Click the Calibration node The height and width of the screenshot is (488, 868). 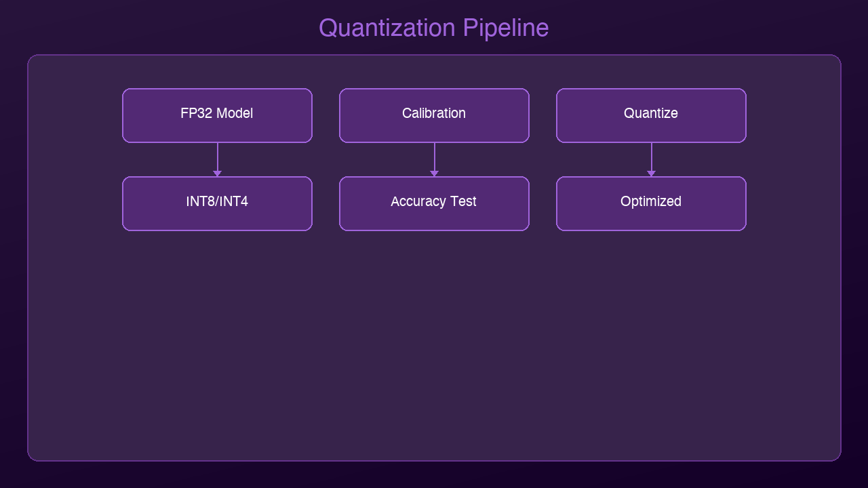pos(434,115)
